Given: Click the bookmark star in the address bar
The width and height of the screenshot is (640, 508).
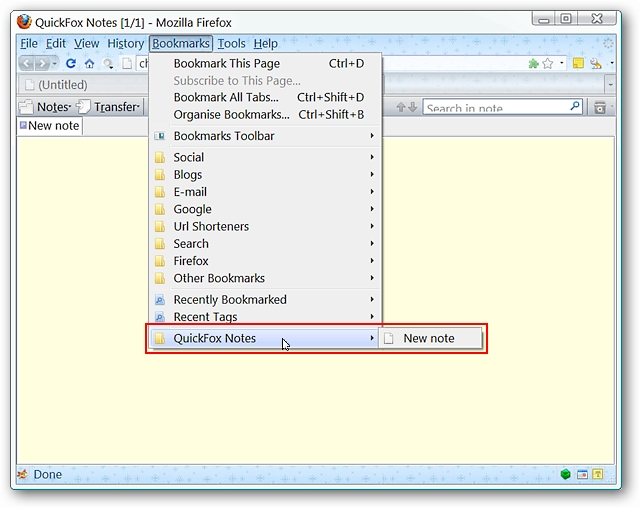Looking at the screenshot, I should [x=547, y=64].
